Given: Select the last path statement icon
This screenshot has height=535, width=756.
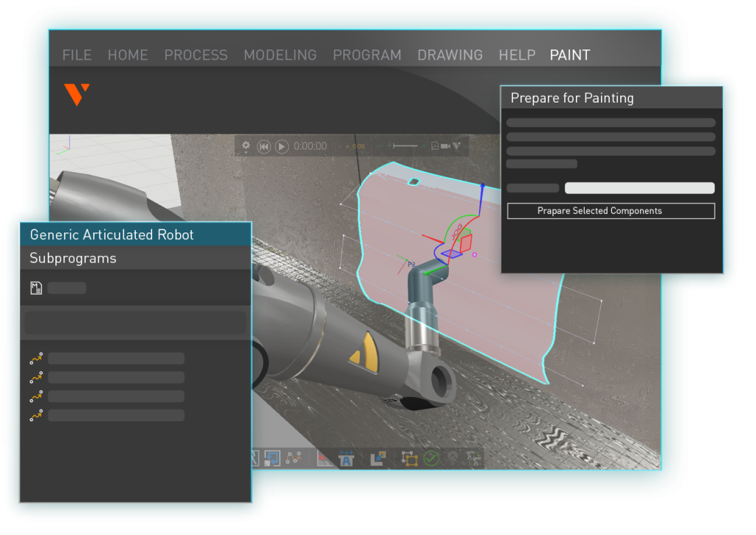Looking at the screenshot, I should [x=36, y=416].
